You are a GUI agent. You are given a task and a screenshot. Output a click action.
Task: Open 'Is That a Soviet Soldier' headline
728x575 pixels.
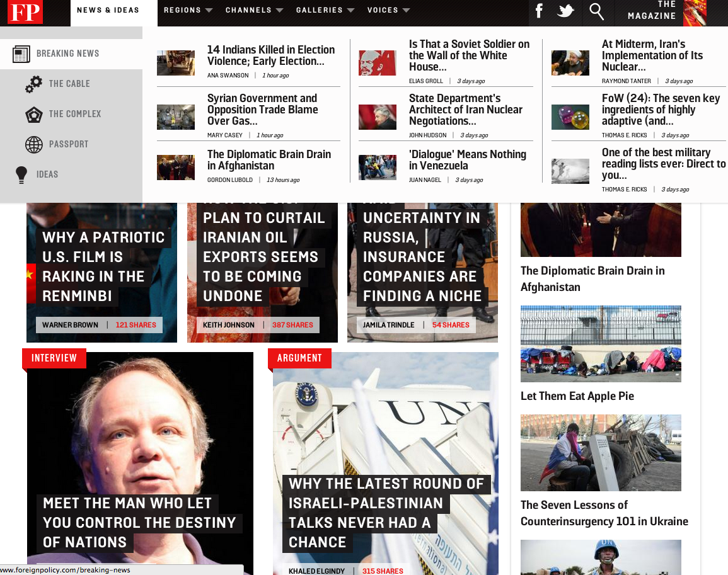coord(469,55)
